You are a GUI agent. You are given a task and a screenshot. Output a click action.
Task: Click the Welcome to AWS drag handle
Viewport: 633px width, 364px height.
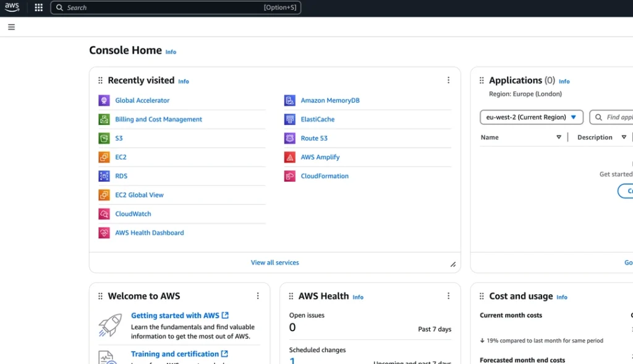[x=100, y=296]
